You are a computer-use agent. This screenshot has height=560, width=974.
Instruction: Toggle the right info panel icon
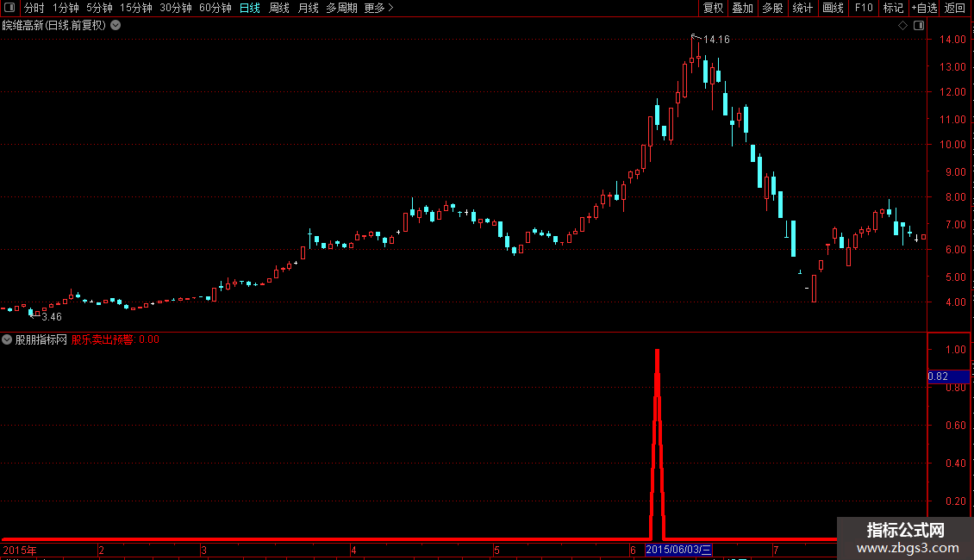coord(919,26)
